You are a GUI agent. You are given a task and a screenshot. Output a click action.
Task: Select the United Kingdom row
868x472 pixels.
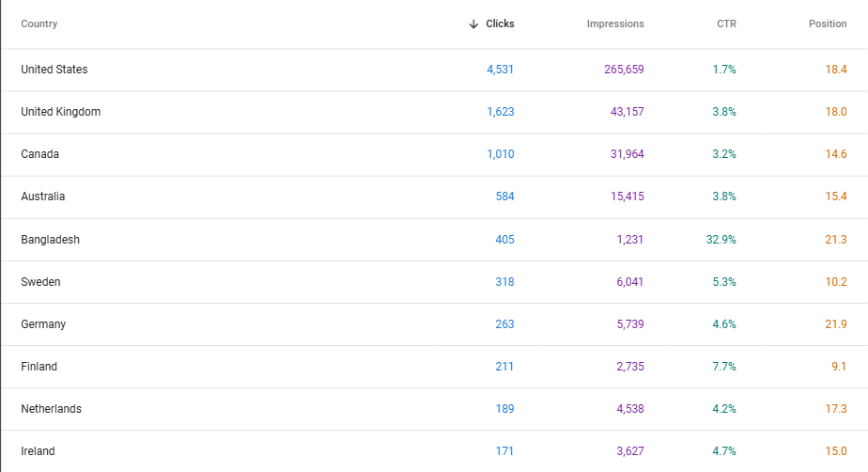point(61,112)
